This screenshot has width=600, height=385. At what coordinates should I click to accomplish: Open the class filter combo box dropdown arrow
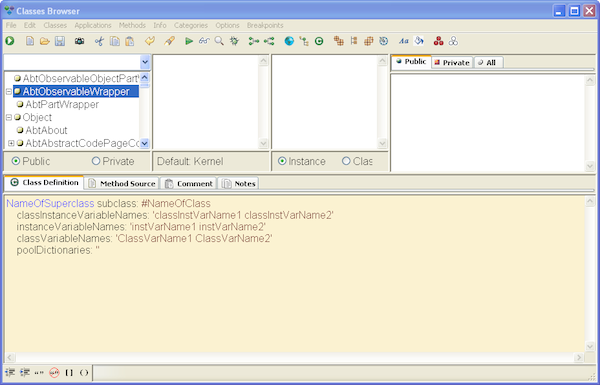tap(145, 62)
